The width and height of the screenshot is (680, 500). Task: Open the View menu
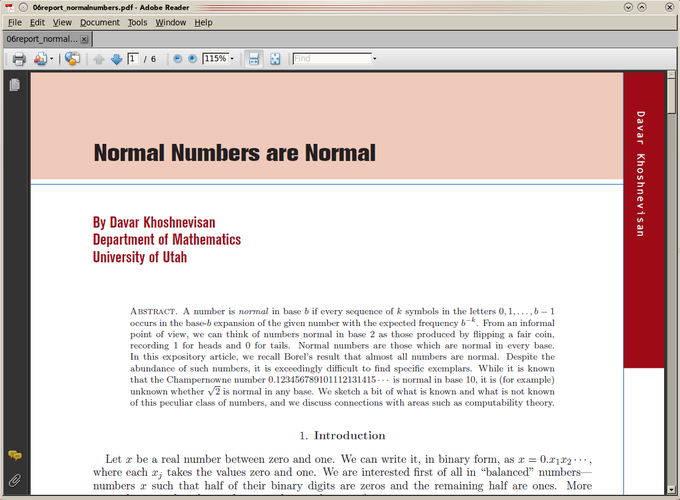coord(62,23)
